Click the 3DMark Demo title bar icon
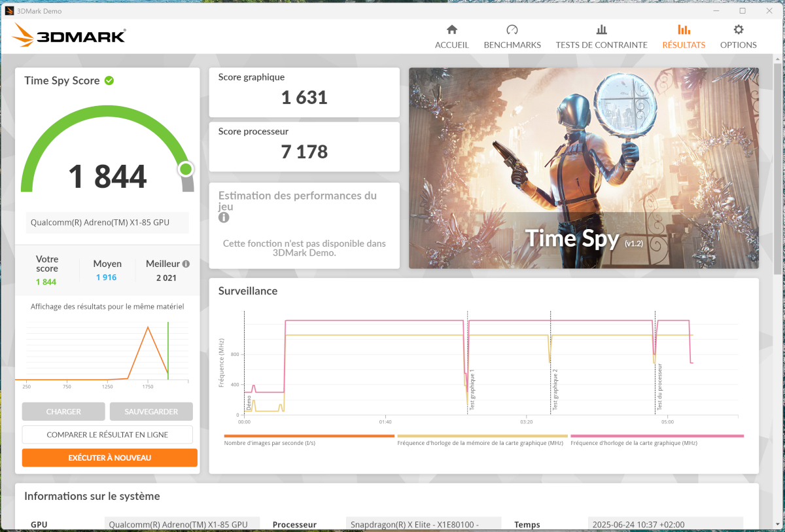The image size is (785, 532). click(x=10, y=10)
